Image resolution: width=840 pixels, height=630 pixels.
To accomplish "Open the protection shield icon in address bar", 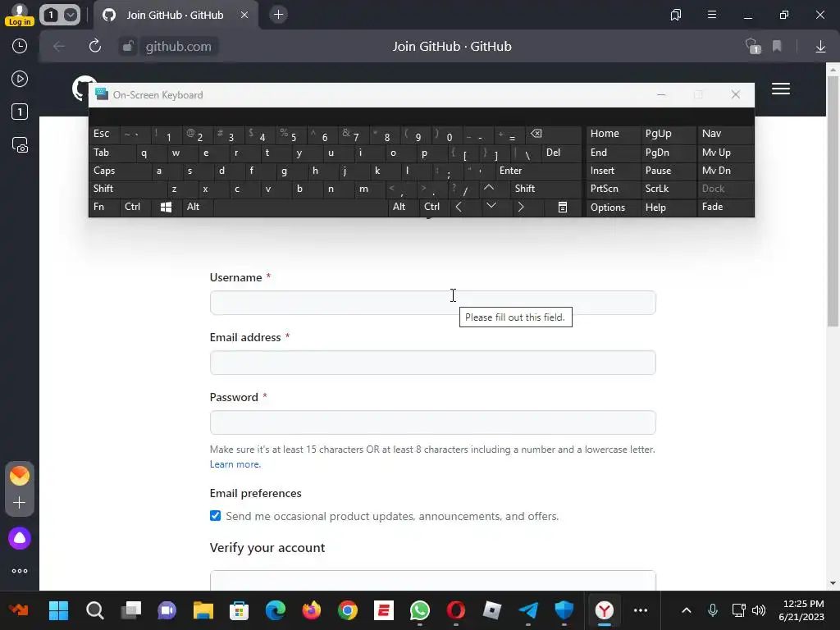I will pyautogui.click(x=753, y=47).
